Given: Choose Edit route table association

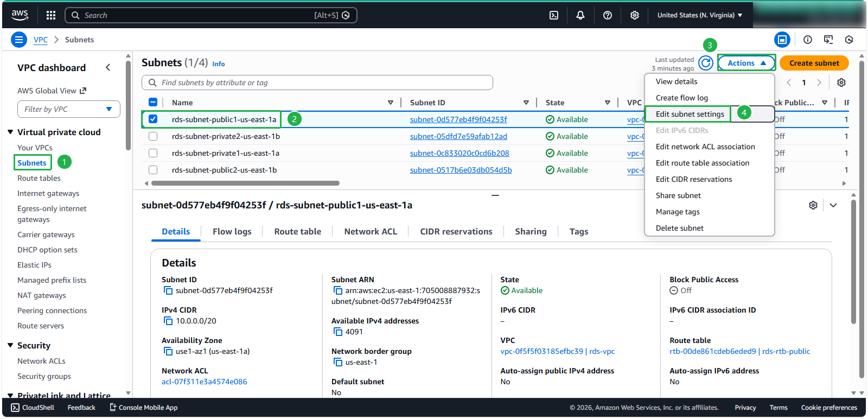Looking at the screenshot, I should point(703,163).
